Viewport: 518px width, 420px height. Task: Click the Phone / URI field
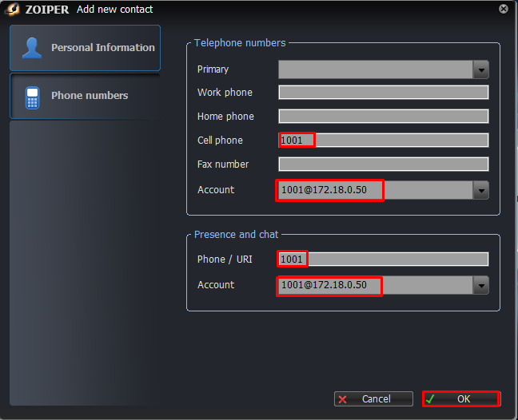click(x=384, y=259)
